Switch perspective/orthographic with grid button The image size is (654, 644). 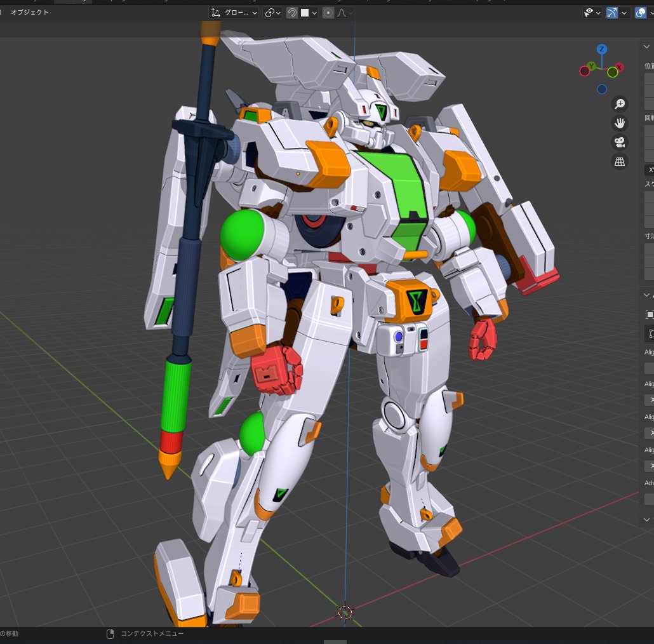(620, 161)
